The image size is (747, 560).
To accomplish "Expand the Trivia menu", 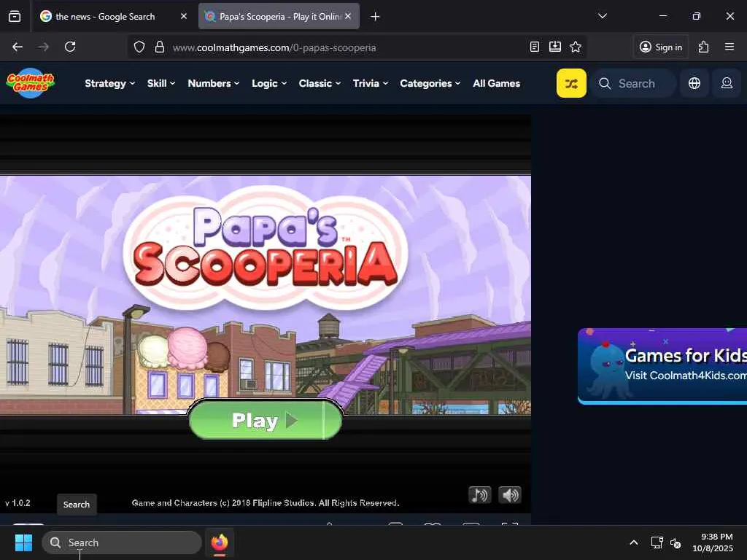I will [x=370, y=83].
